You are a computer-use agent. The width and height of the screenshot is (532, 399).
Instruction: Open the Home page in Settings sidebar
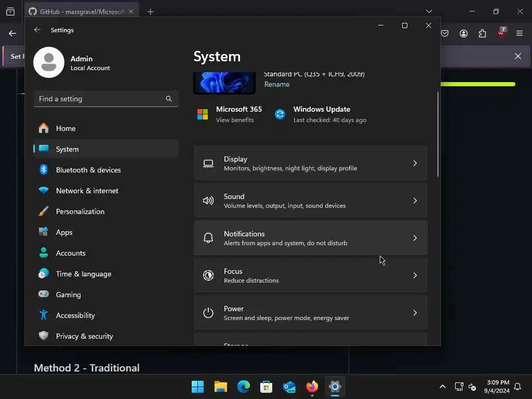click(106, 128)
